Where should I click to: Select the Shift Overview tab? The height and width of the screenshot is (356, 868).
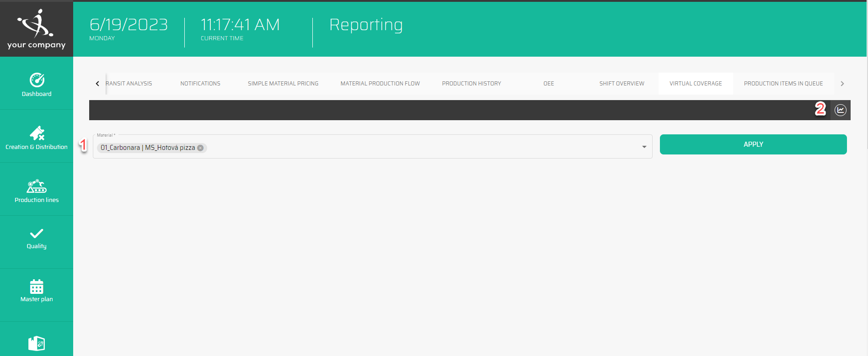[x=622, y=84]
